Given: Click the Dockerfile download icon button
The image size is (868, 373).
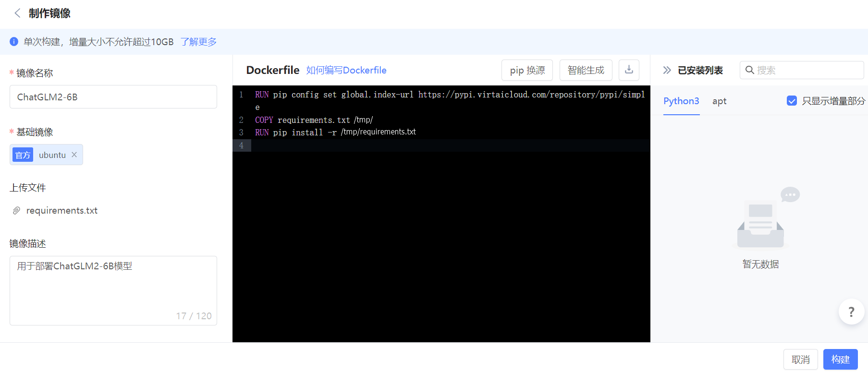Looking at the screenshot, I should [x=629, y=70].
